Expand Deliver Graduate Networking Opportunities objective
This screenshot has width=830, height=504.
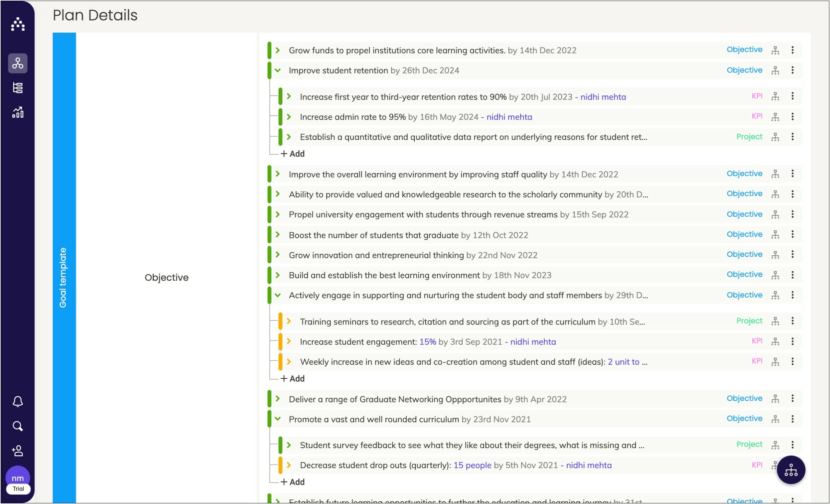[x=278, y=399]
